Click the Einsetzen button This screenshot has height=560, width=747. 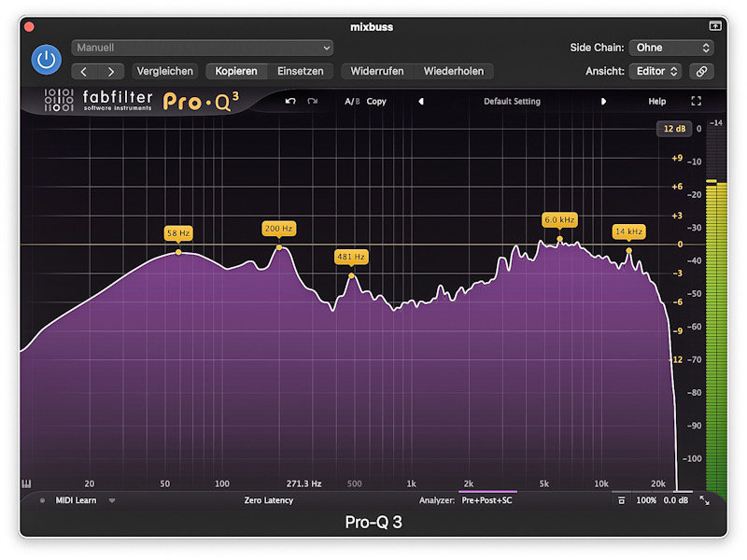coord(300,72)
